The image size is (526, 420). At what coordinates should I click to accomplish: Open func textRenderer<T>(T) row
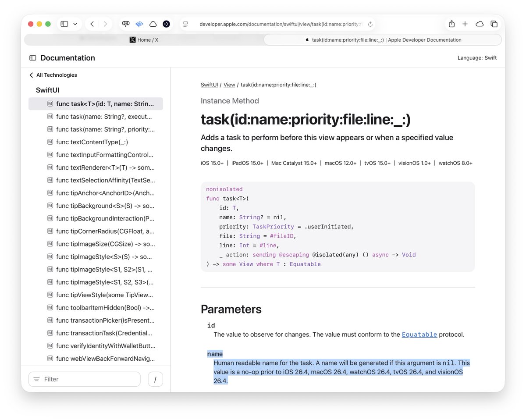coord(96,167)
